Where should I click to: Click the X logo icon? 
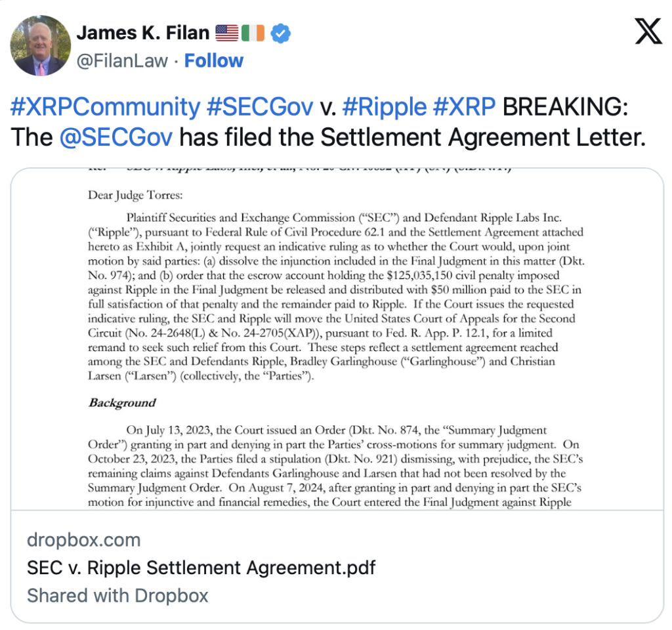(648, 31)
